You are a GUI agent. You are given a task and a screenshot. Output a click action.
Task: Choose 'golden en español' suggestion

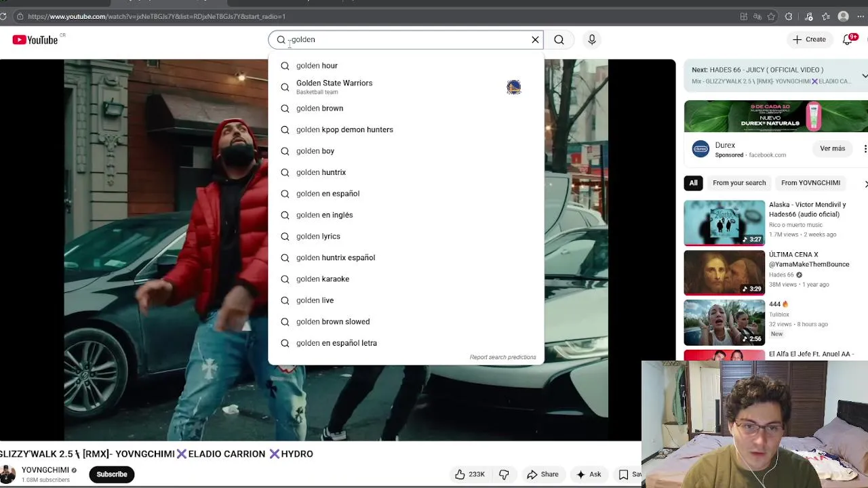[x=406, y=194]
